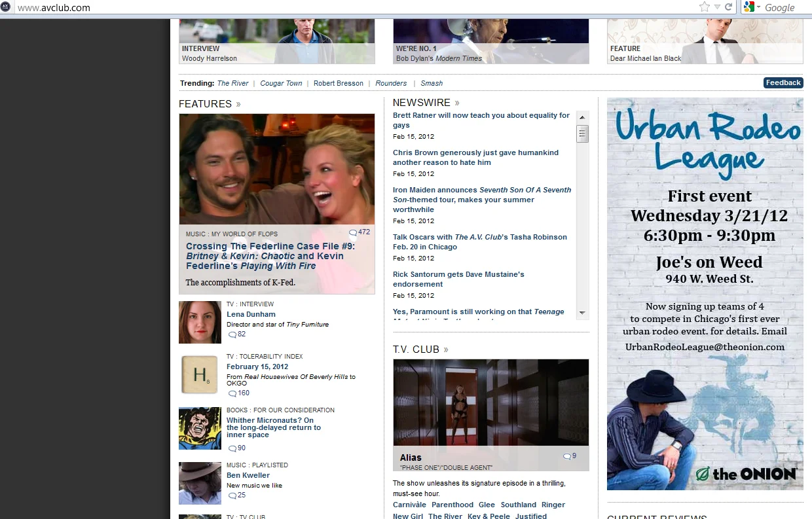The width and height of the screenshot is (812, 519).
Task: Go to the Parenthood TV Club link
Action: (452, 505)
